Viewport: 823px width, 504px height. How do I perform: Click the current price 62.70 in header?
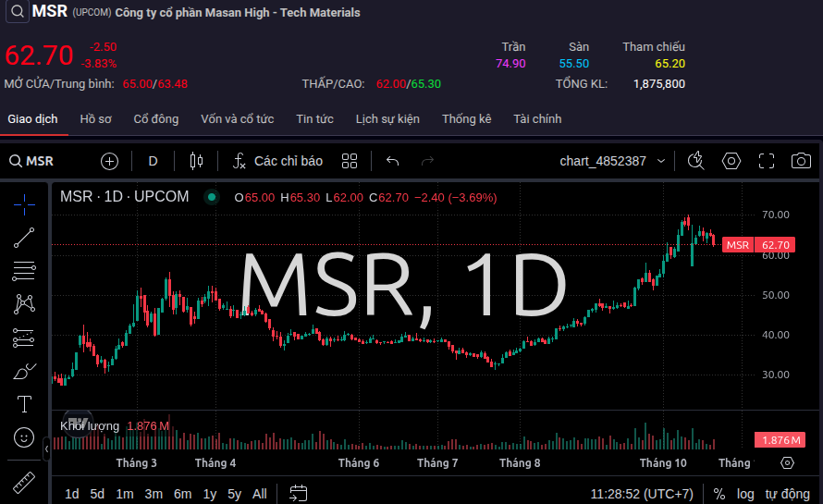[40, 55]
